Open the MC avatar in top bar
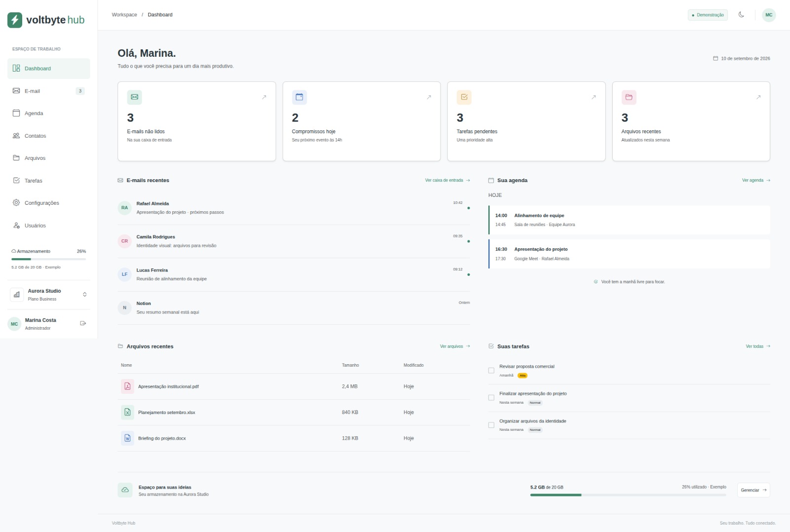790x532 pixels. (769, 15)
